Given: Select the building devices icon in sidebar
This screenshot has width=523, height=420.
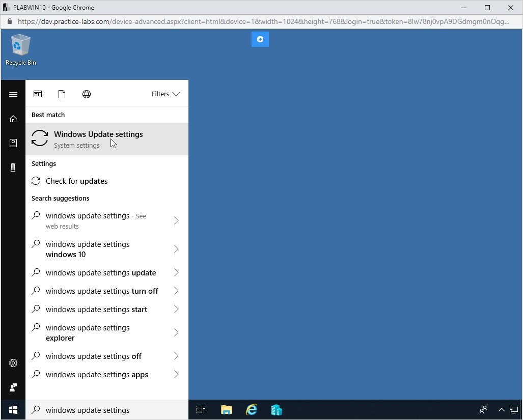Looking at the screenshot, I should [x=13, y=167].
